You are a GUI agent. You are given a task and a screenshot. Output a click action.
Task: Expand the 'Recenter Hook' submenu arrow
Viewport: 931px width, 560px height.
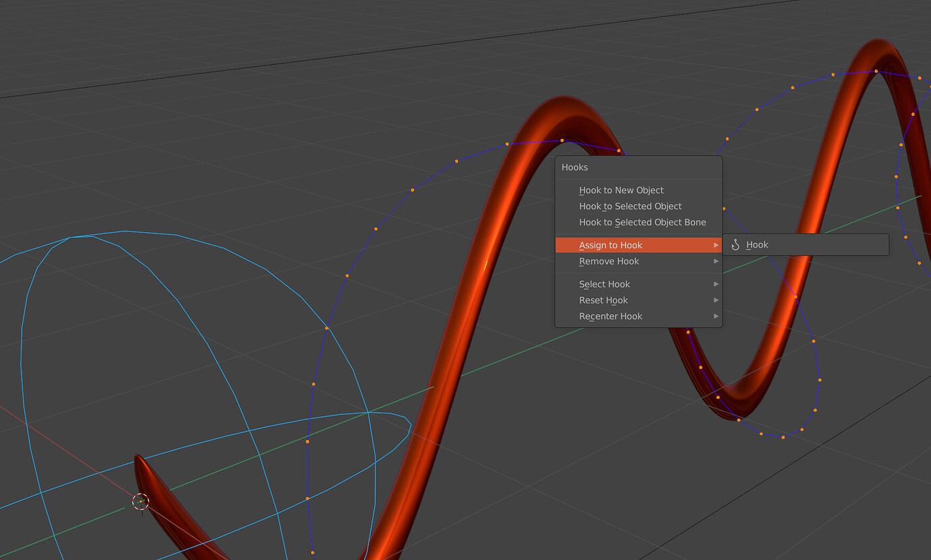pyautogui.click(x=716, y=316)
